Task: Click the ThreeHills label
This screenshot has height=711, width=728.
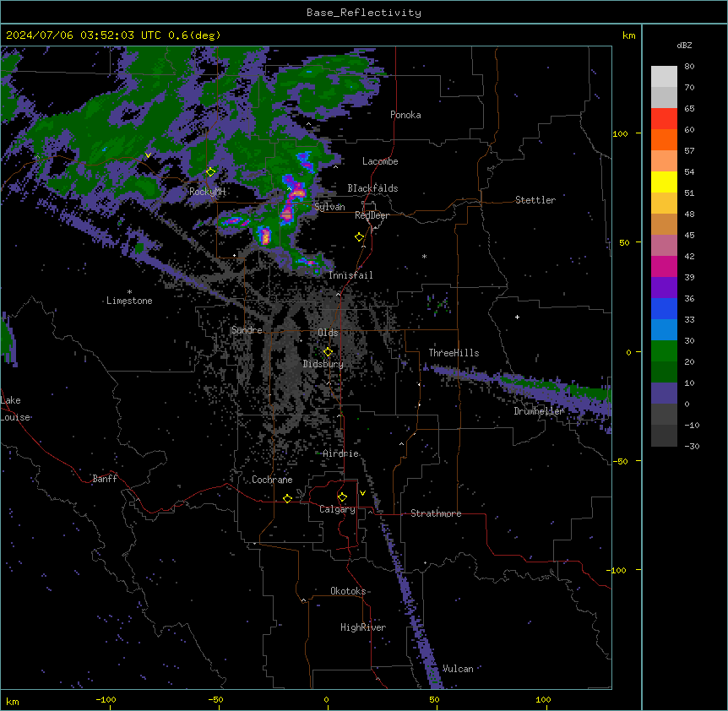Action: click(454, 353)
